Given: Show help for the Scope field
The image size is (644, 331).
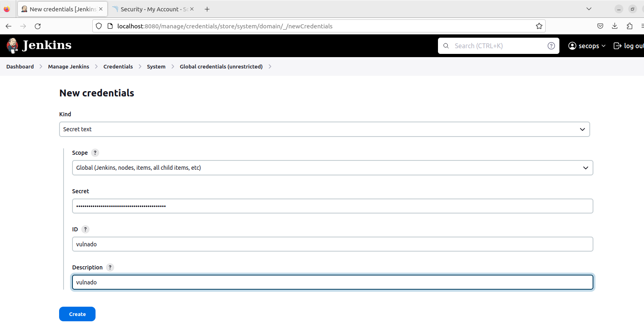Looking at the screenshot, I should (x=95, y=153).
